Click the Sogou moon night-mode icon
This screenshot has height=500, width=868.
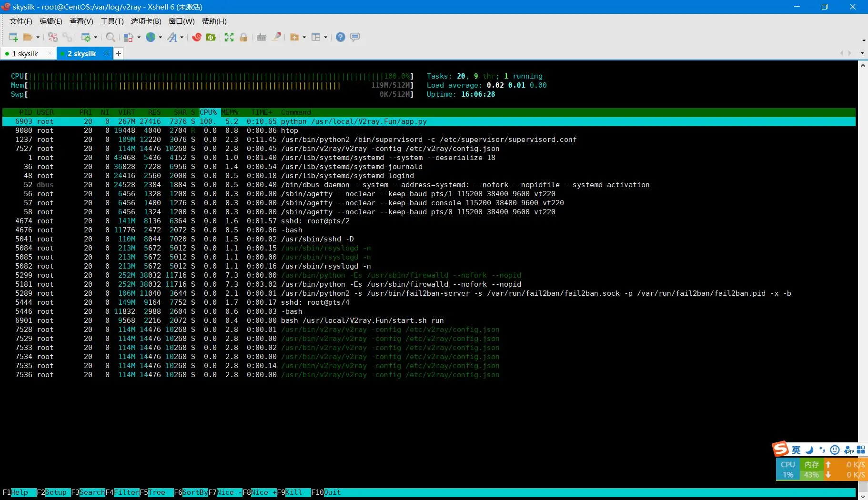(x=809, y=450)
